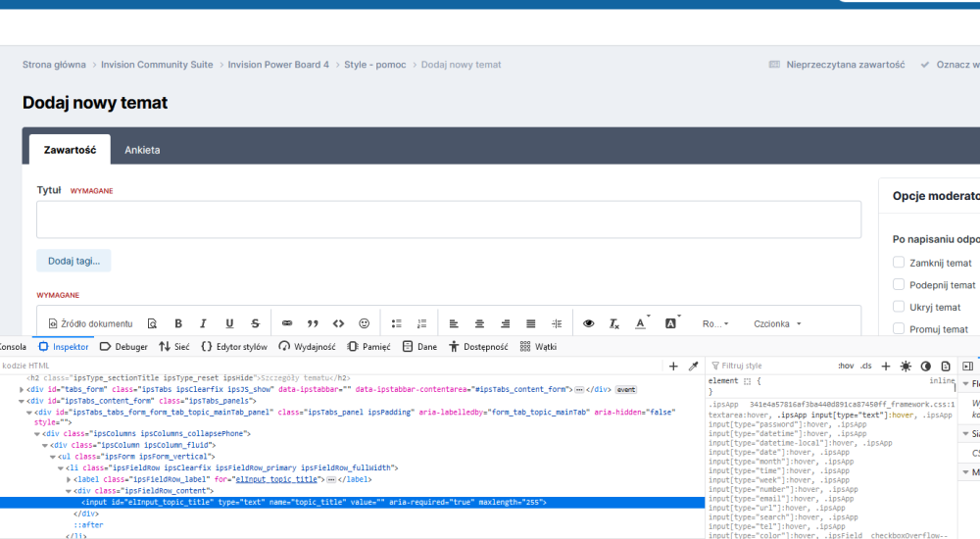Tick the Ukryj temat checkbox
Image resolution: width=980 pixels, height=539 pixels.
pyautogui.click(x=899, y=308)
